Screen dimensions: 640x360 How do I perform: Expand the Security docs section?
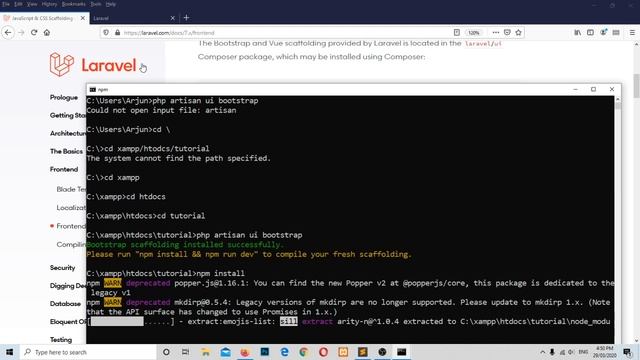coord(62,268)
